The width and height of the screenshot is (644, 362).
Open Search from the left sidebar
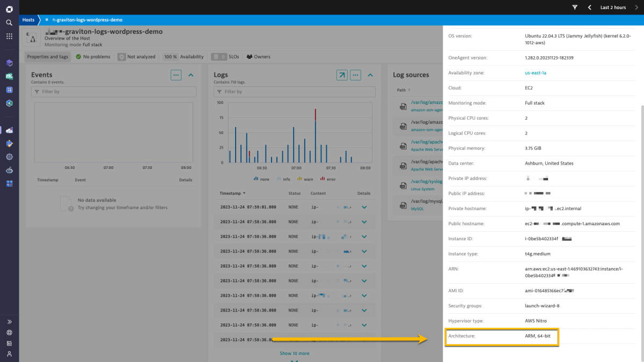(x=8, y=23)
